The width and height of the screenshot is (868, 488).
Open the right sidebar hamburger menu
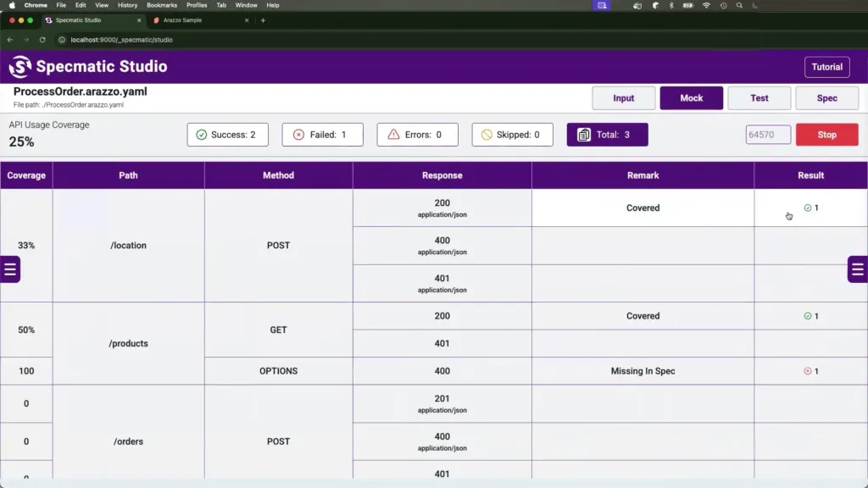[x=857, y=269]
